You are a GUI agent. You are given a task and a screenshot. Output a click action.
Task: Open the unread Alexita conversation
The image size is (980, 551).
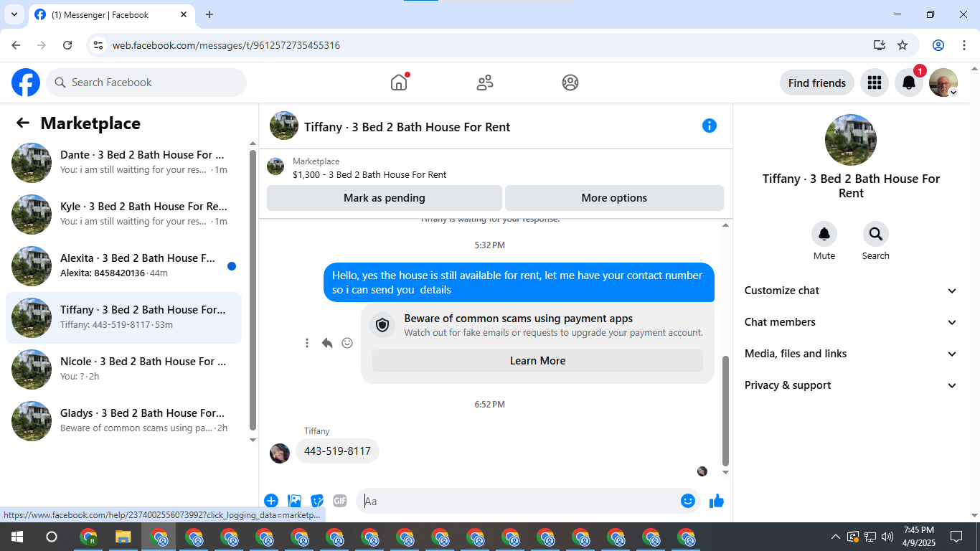(x=123, y=266)
